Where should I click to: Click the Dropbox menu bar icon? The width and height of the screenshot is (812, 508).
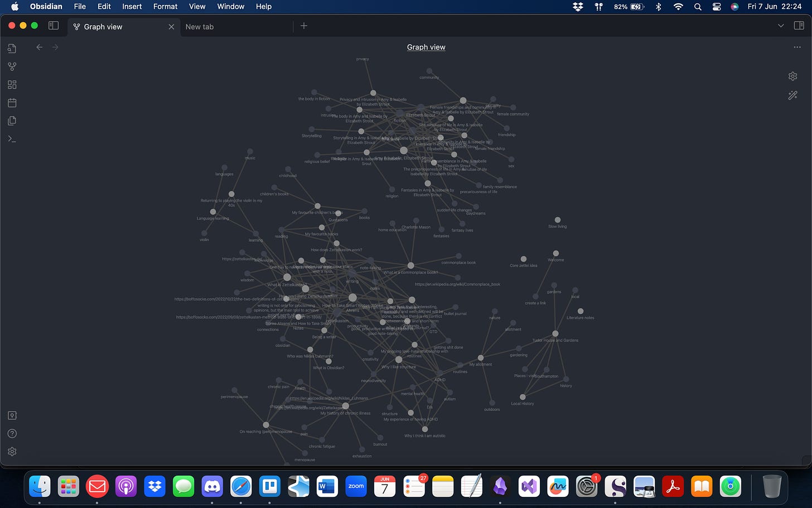click(578, 7)
